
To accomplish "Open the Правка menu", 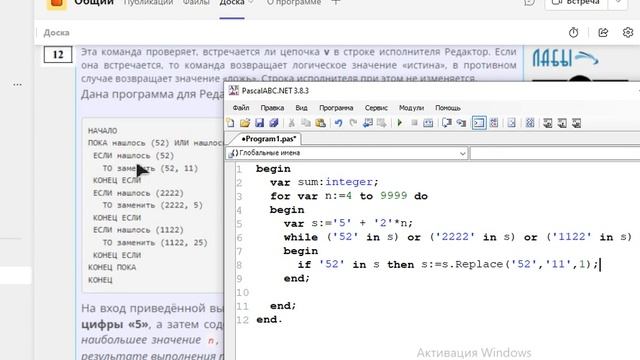I will (x=272, y=108).
